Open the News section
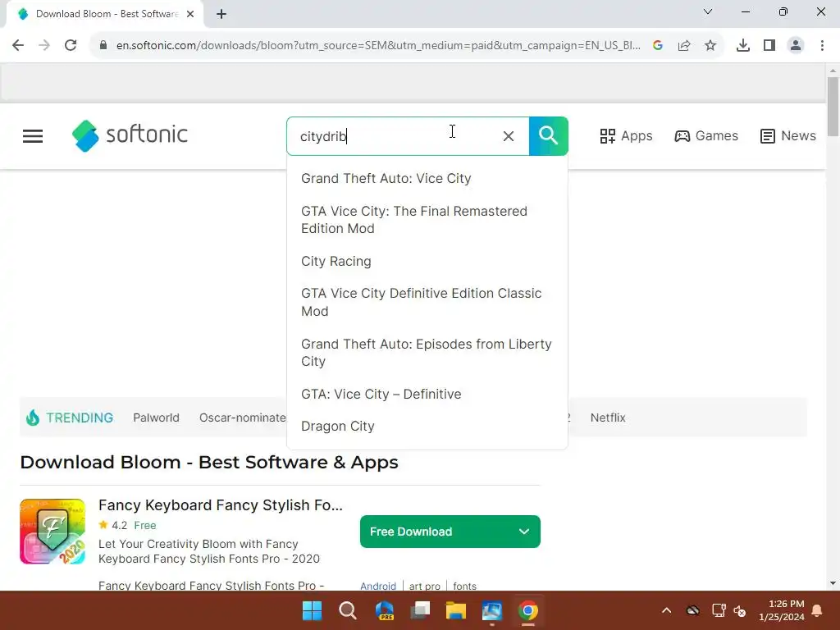This screenshot has width=840, height=630. coord(788,136)
